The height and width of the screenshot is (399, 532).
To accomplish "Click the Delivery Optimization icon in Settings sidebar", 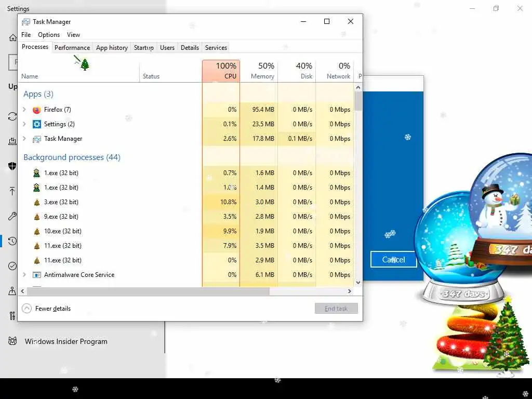I will click(x=12, y=141).
